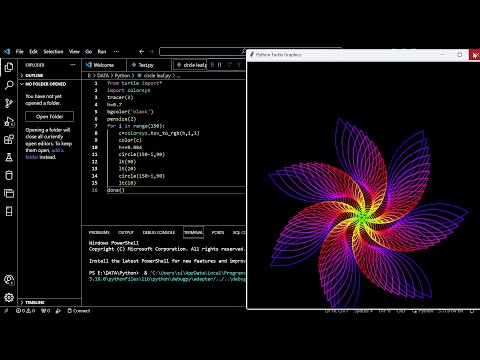Click the ports forwarded indicator in status bar
The height and width of the screenshot is (360, 480).
(x=45, y=311)
